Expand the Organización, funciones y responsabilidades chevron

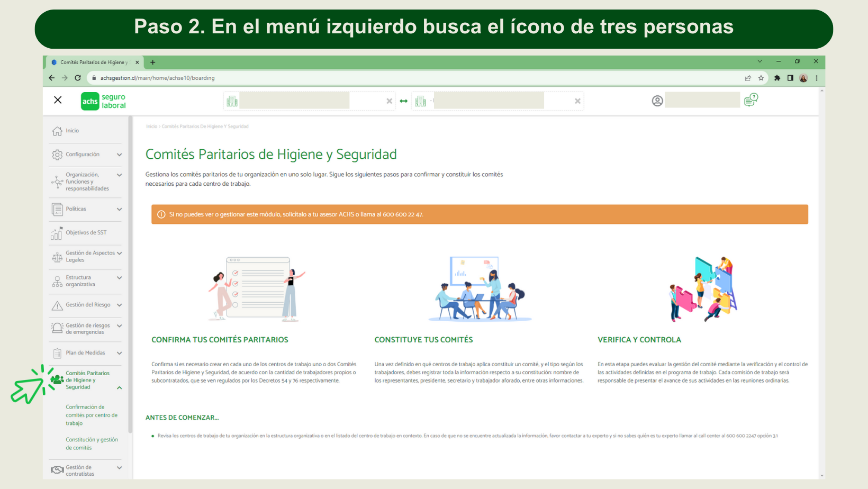[120, 175]
